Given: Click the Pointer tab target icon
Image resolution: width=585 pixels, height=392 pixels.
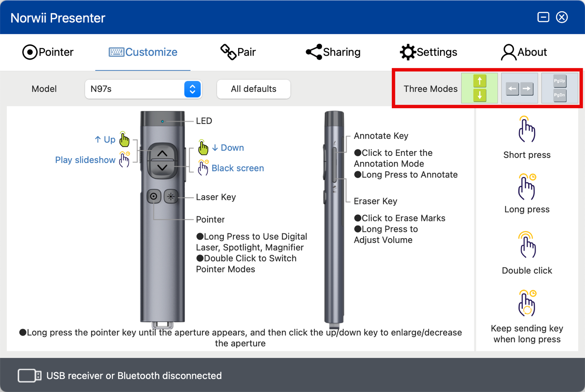Looking at the screenshot, I should [29, 52].
